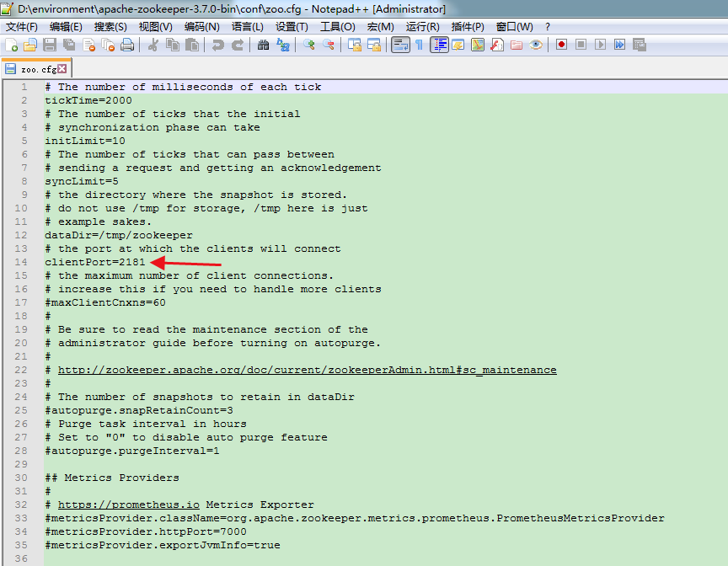Screen dimensions: 728x566
Task: Open Find with the binoculars icon
Action: coord(263,45)
